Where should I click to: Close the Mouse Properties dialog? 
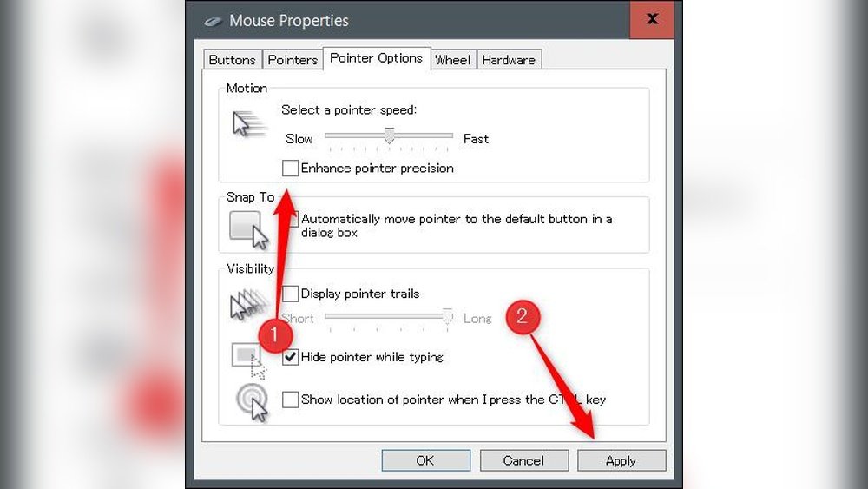click(652, 19)
